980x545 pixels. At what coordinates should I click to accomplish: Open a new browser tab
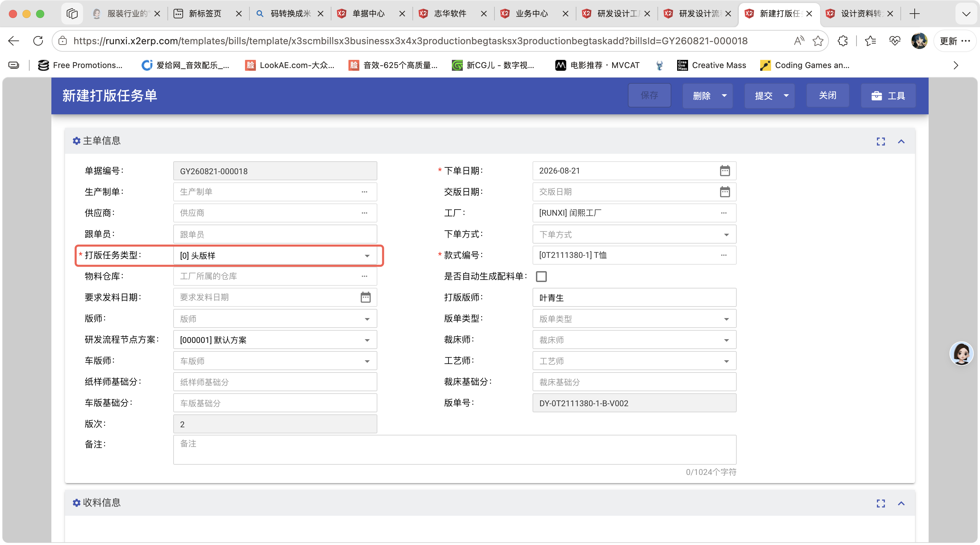pos(915,14)
